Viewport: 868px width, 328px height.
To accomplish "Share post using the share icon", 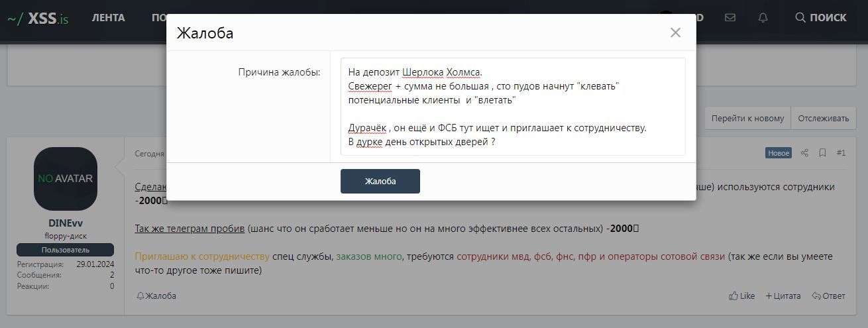I will pyautogui.click(x=804, y=153).
